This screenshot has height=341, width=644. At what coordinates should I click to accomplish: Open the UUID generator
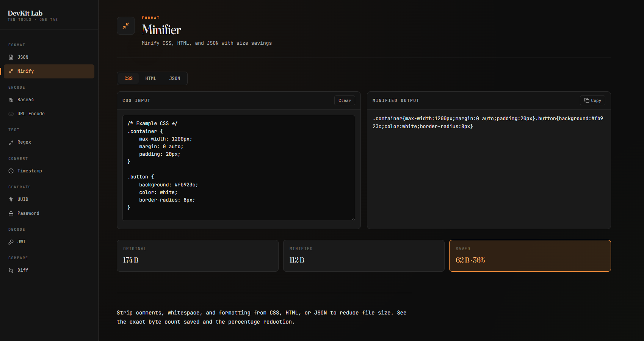(49, 199)
